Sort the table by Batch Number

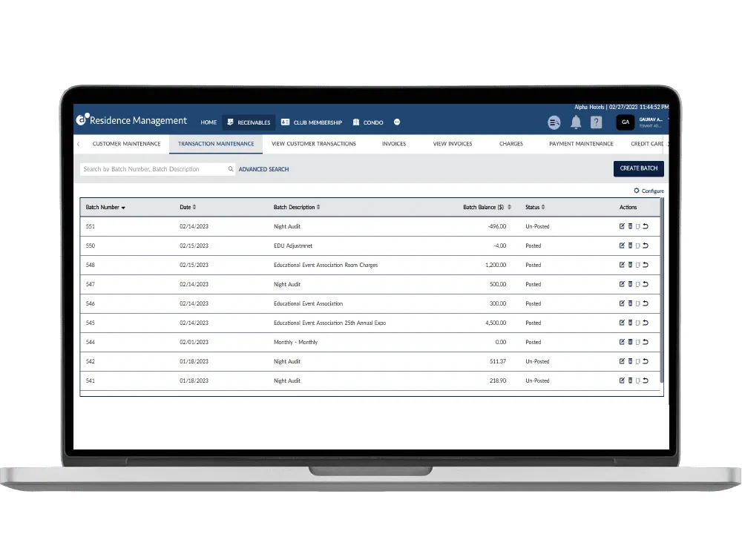pos(105,208)
